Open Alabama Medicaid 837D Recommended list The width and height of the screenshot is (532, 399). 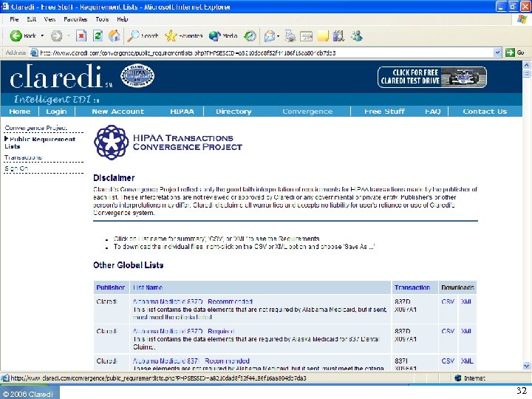tap(193, 301)
